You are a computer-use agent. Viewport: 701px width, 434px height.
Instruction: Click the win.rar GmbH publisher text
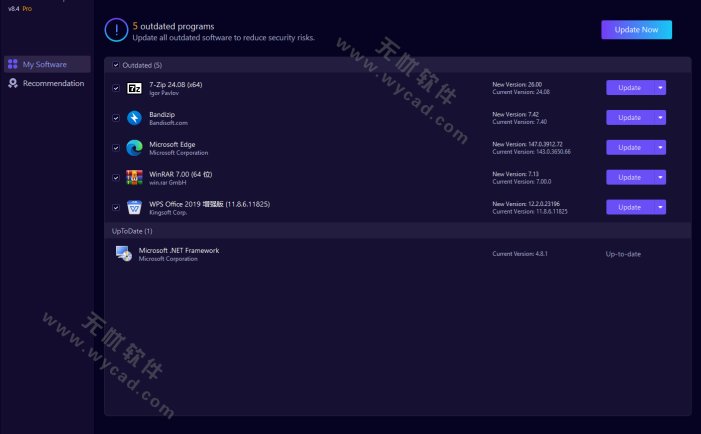(168, 183)
